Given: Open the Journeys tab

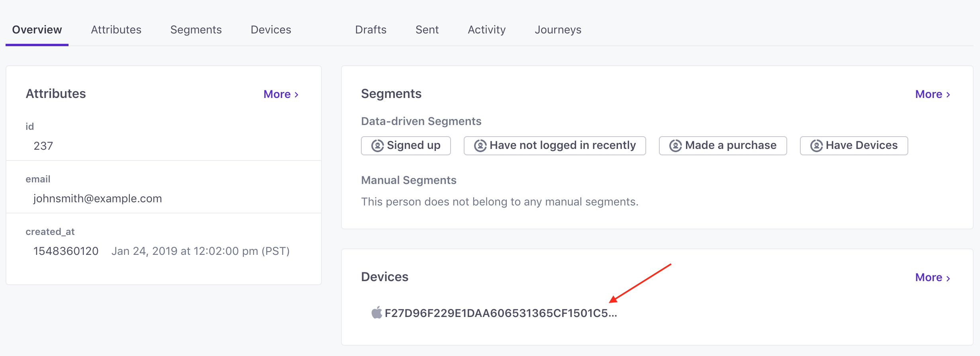Looking at the screenshot, I should [x=558, y=30].
